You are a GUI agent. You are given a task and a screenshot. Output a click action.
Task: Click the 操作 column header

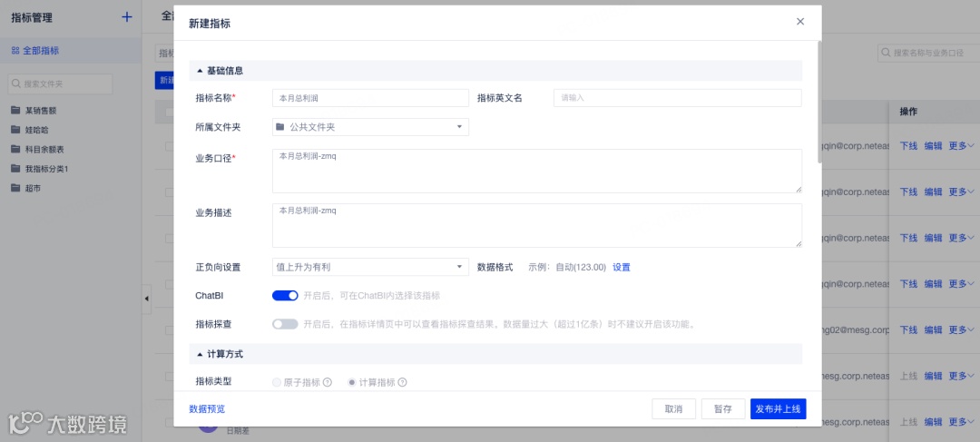908,112
